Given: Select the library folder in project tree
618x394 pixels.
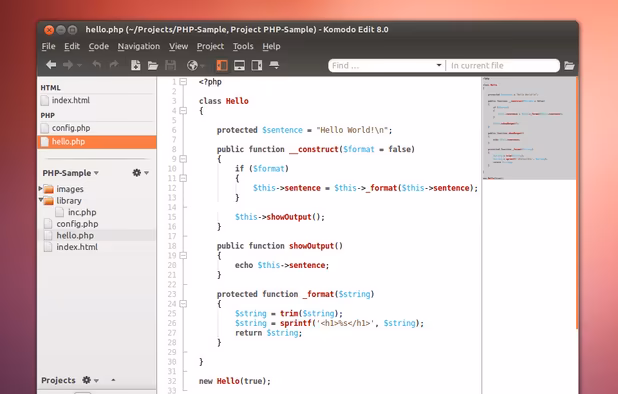Looking at the screenshot, I should pos(69,201).
